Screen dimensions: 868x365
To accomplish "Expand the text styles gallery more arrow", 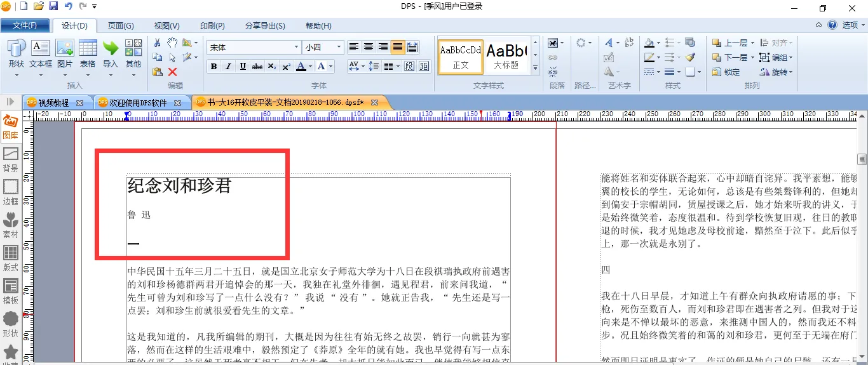I will [536, 68].
